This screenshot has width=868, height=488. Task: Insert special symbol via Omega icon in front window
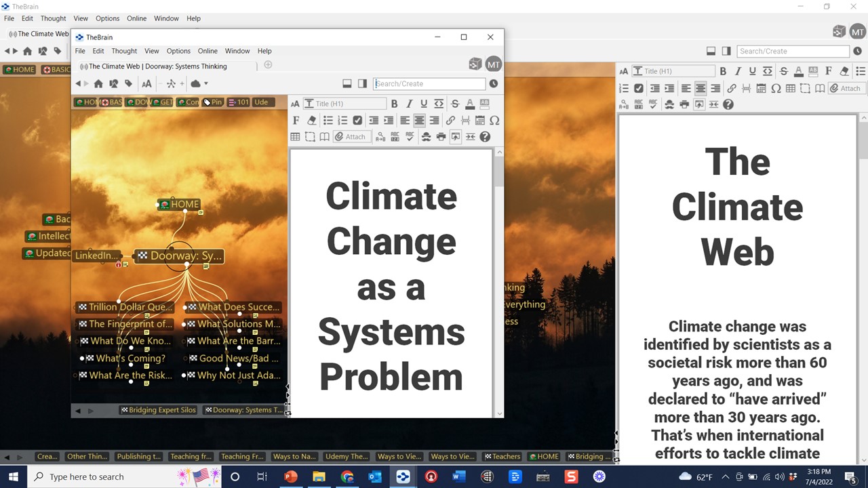(494, 120)
